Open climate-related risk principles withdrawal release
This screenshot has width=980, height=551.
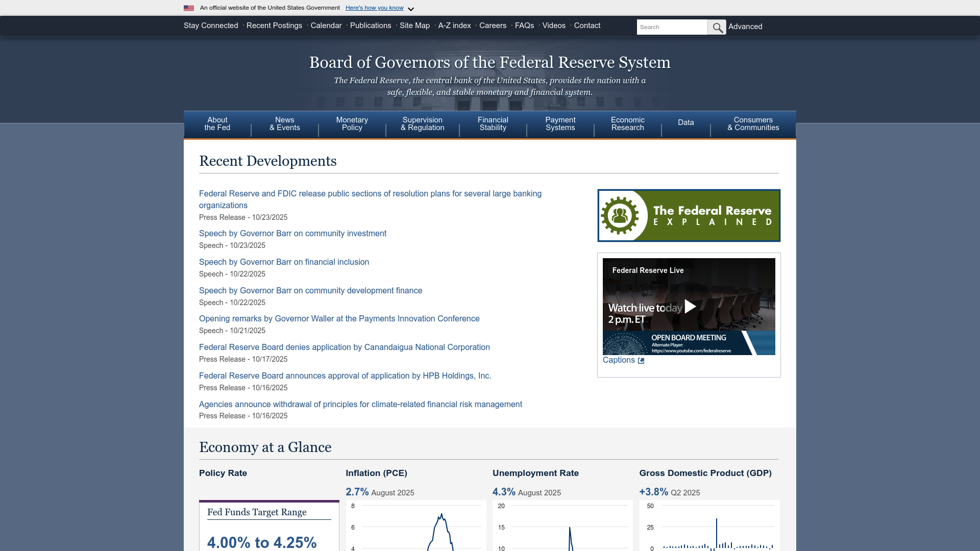click(360, 405)
